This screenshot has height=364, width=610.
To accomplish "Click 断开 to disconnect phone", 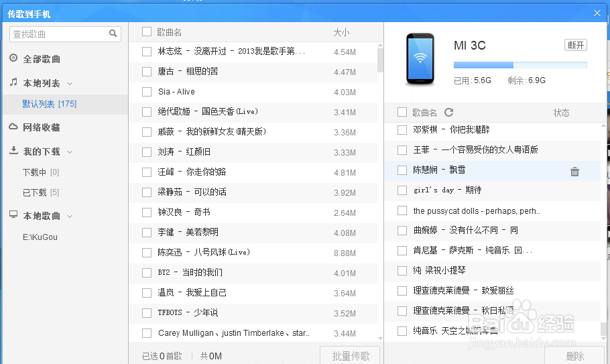I will tap(576, 45).
